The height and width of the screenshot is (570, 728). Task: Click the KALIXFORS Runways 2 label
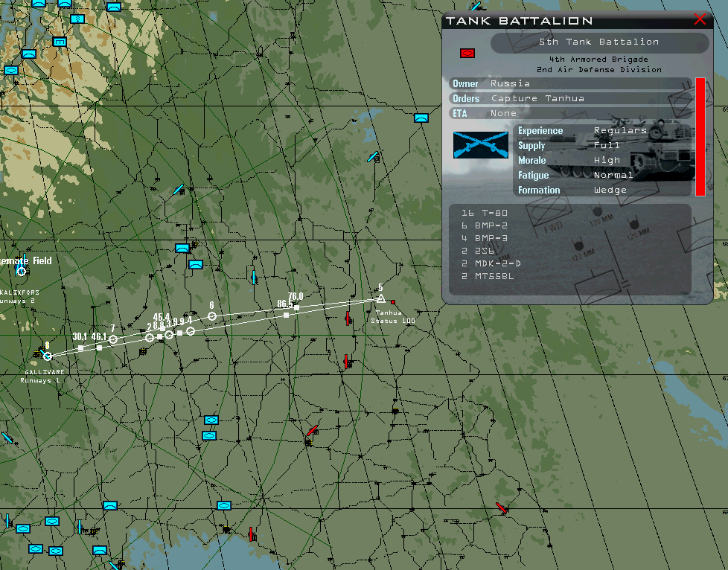(19, 297)
